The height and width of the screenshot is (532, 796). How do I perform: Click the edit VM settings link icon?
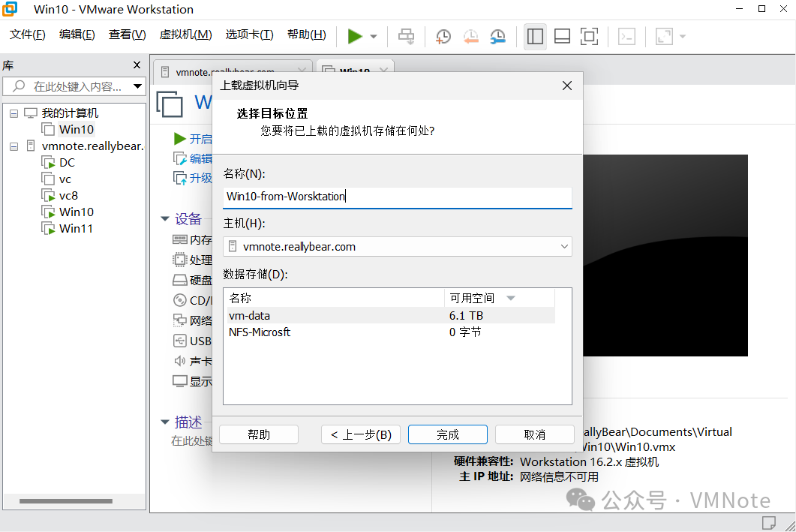(180, 158)
